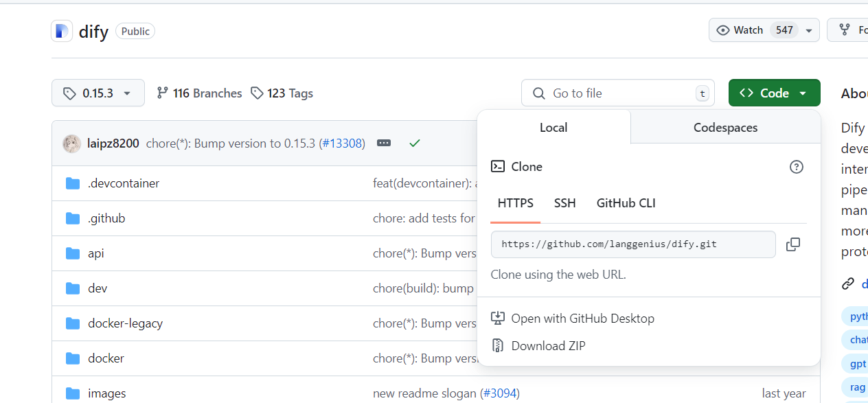Select the SSH clone option
Image resolution: width=868 pixels, height=403 pixels.
(565, 203)
